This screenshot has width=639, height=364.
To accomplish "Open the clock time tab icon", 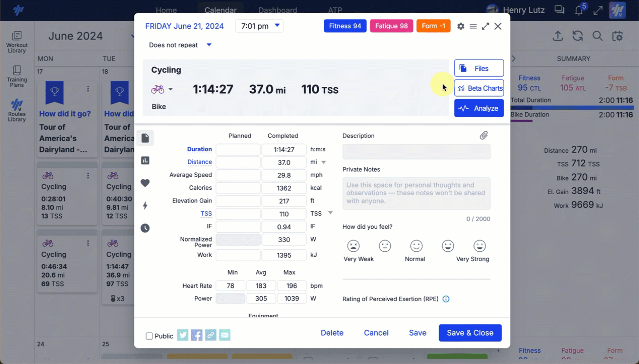I will tap(145, 228).
